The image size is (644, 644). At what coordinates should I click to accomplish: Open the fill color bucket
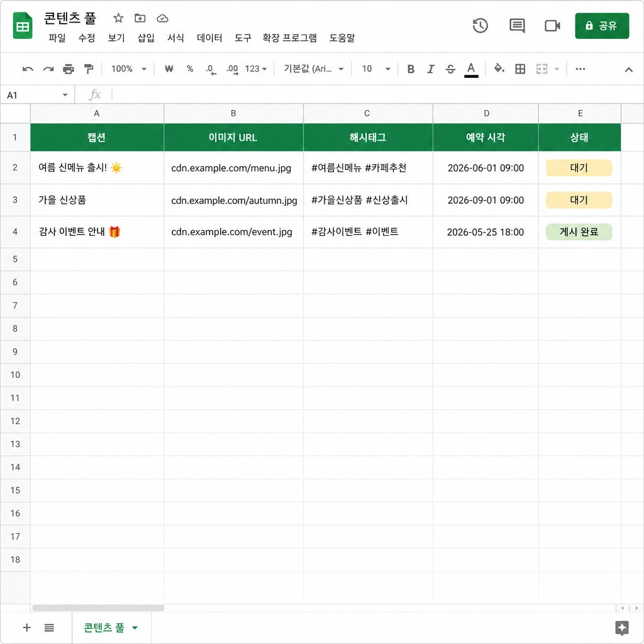click(x=499, y=69)
